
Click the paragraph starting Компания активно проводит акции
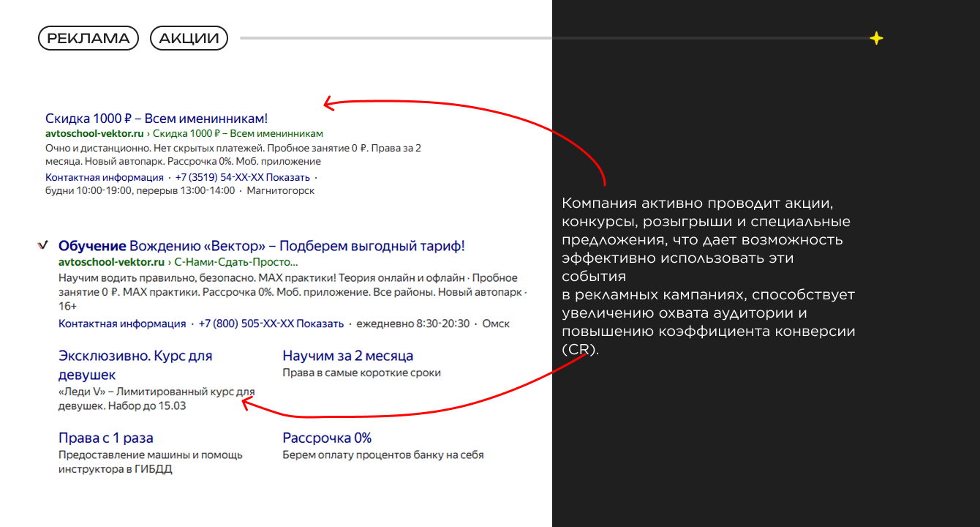tap(709, 276)
